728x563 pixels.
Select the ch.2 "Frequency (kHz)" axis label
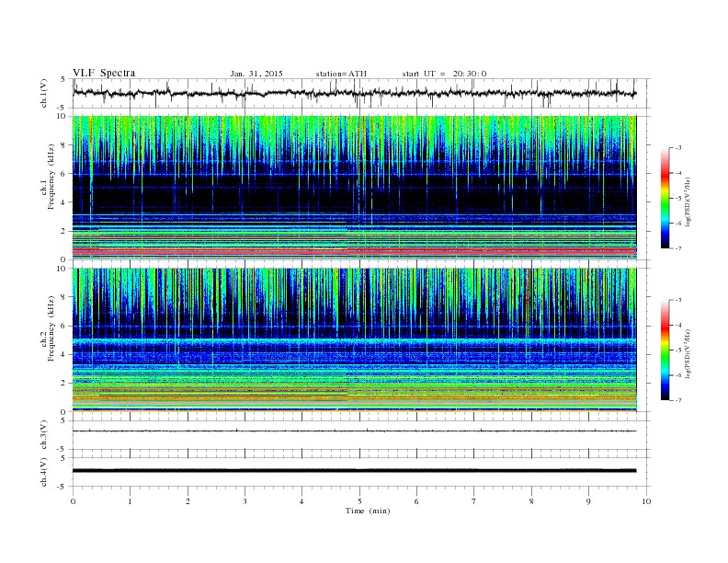pyautogui.click(x=51, y=328)
